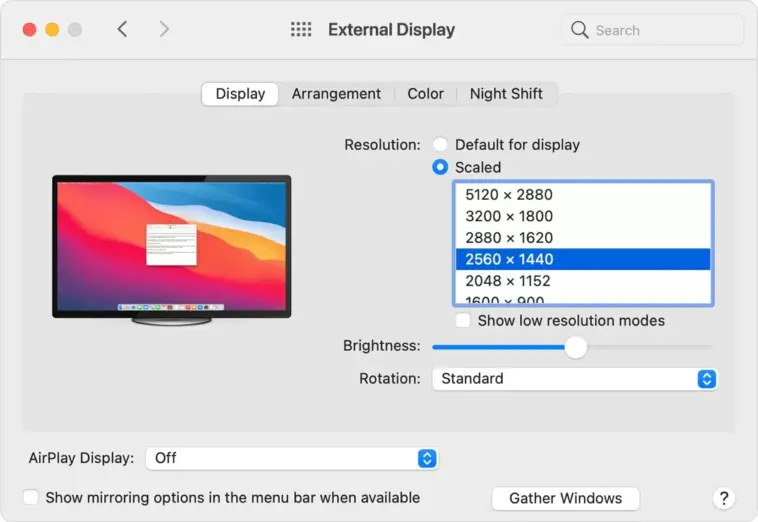
Task: Select Default for display resolution option
Action: 440,145
